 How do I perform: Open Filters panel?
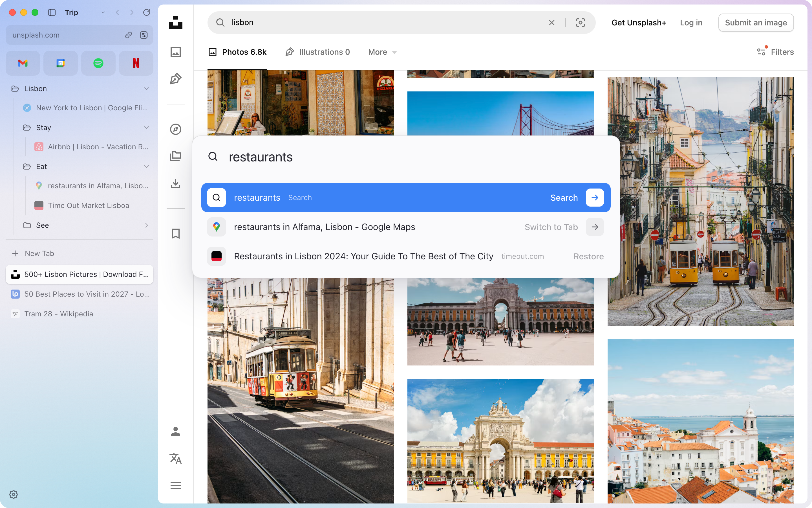[x=775, y=52]
